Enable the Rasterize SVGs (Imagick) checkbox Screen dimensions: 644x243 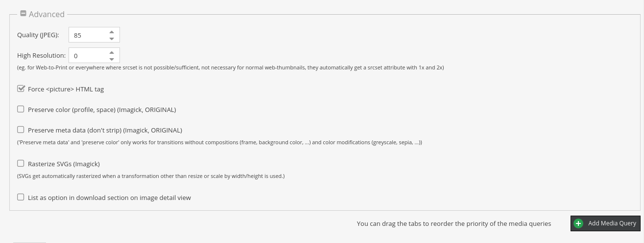tap(21, 163)
